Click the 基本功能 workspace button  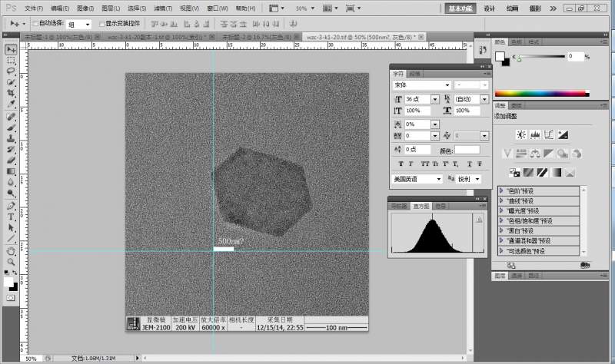coord(462,8)
